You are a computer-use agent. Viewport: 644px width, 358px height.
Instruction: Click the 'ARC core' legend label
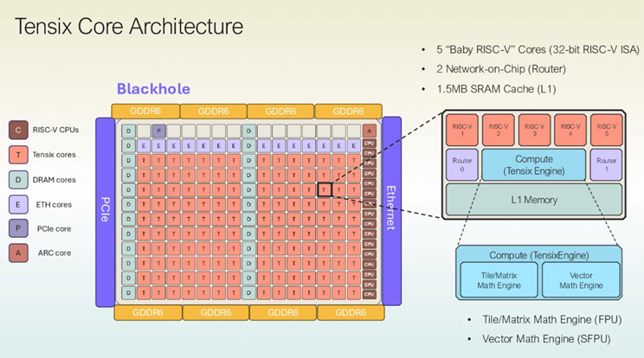pos(55,253)
